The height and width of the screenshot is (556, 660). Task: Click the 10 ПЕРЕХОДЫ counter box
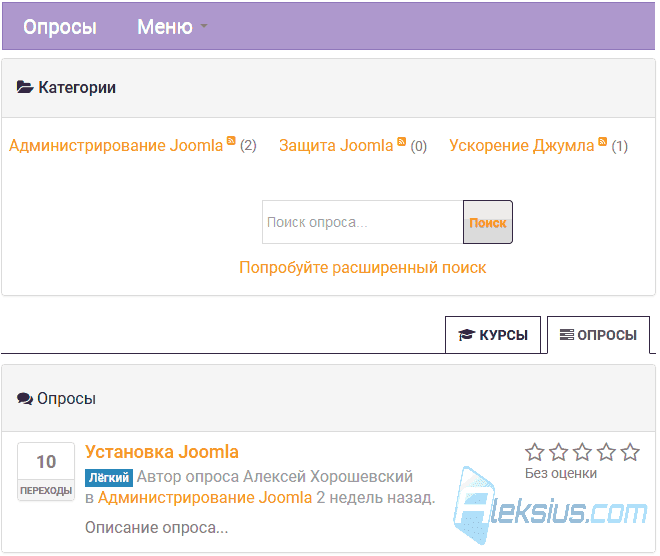(x=46, y=471)
